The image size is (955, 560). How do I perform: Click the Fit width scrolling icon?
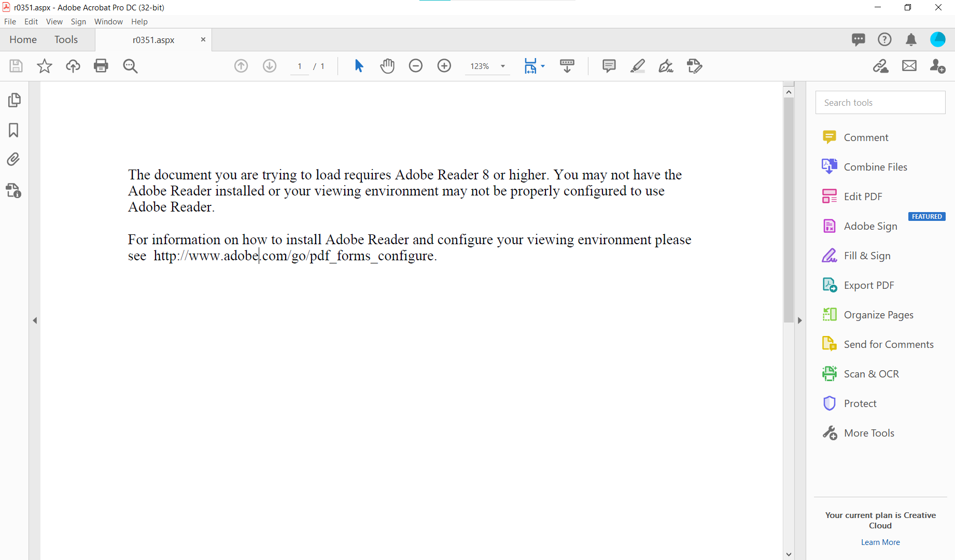point(530,66)
